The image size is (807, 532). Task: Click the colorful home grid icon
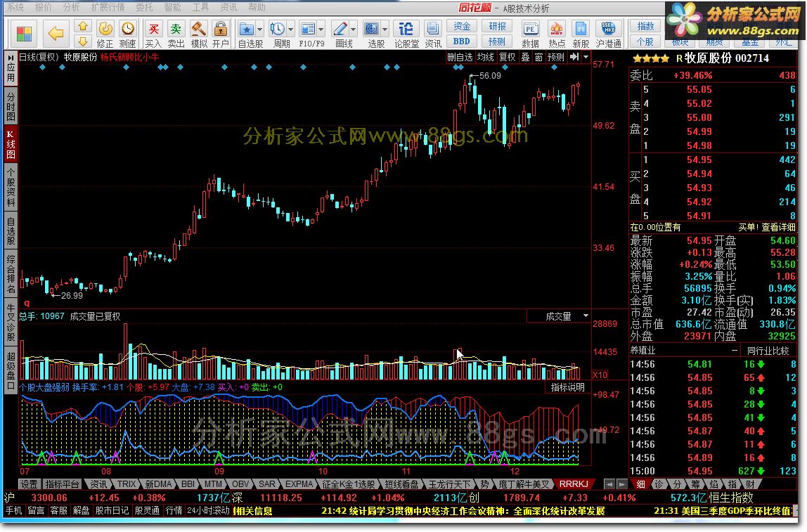24,34
